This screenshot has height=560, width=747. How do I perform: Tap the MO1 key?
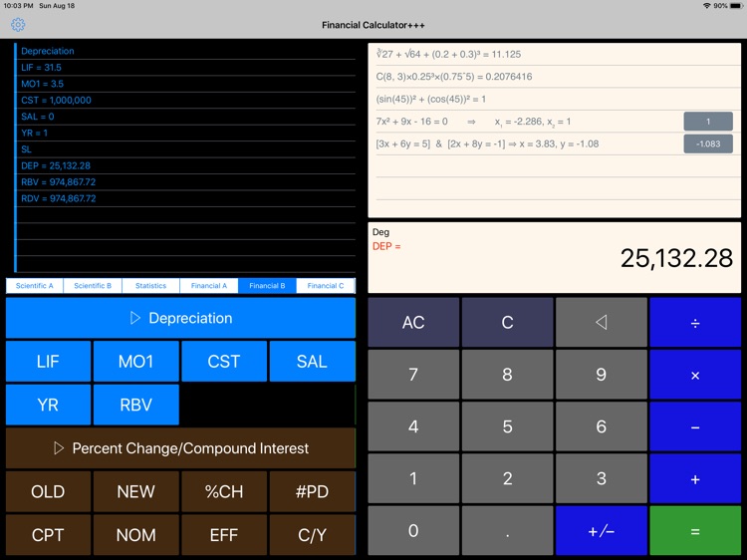[136, 362]
